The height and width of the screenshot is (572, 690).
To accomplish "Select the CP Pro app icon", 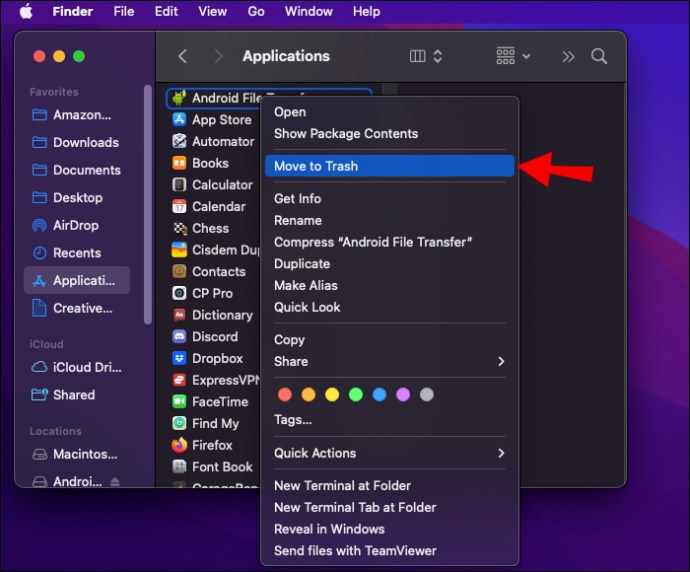I will [x=179, y=293].
